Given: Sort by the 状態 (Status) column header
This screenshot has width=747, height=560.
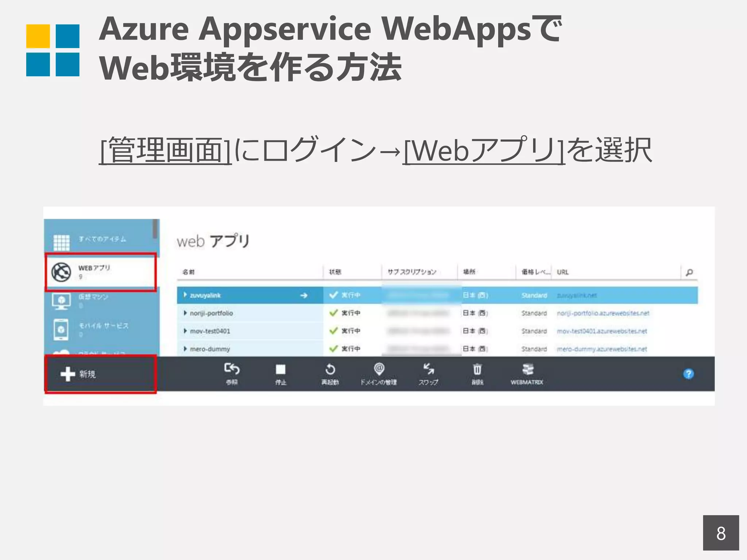Looking at the screenshot, I should point(335,272).
